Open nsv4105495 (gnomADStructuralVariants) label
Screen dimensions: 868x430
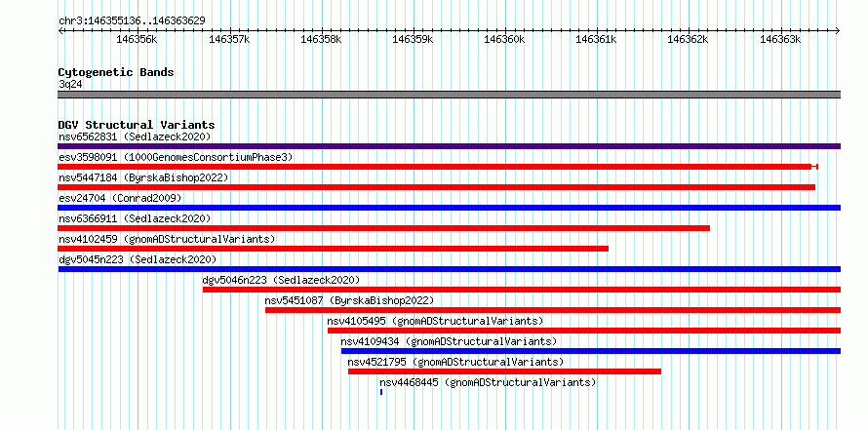pyautogui.click(x=435, y=321)
